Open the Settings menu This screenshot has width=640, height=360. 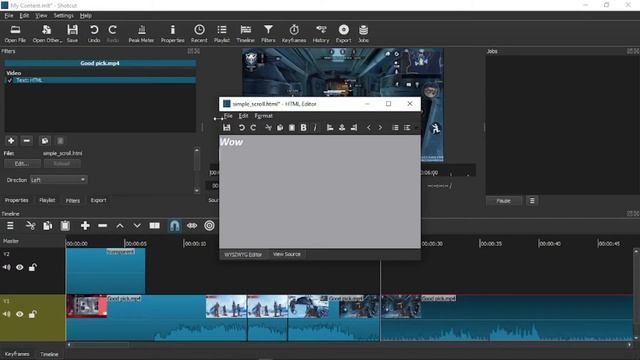coord(64,16)
